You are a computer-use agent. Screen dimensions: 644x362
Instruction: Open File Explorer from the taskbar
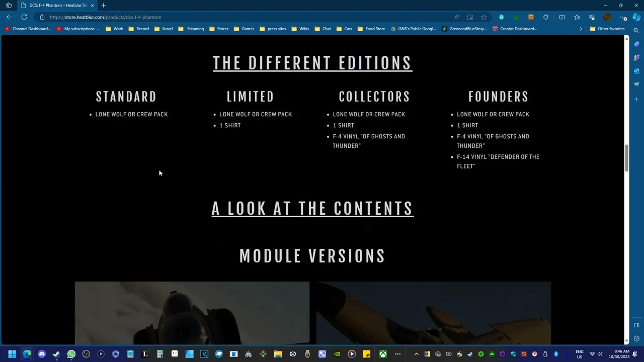pos(278,354)
